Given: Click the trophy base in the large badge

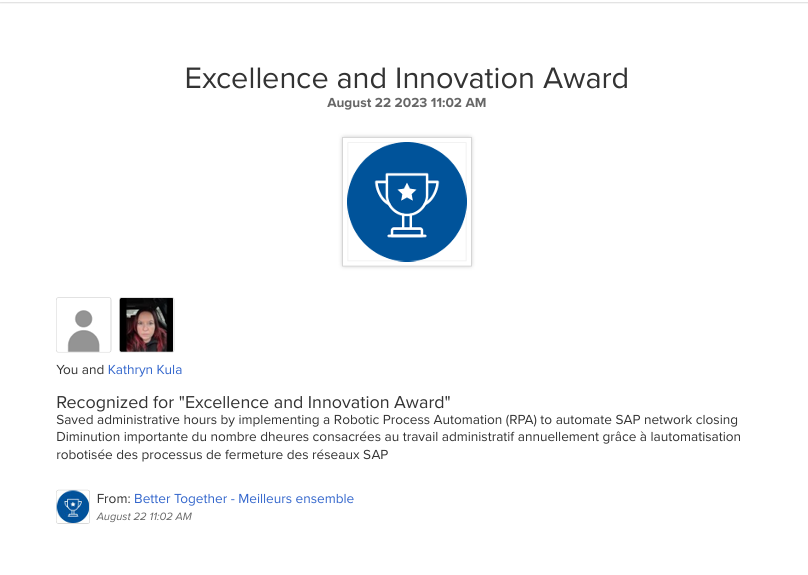Looking at the screenshot, I should point(407,233).
